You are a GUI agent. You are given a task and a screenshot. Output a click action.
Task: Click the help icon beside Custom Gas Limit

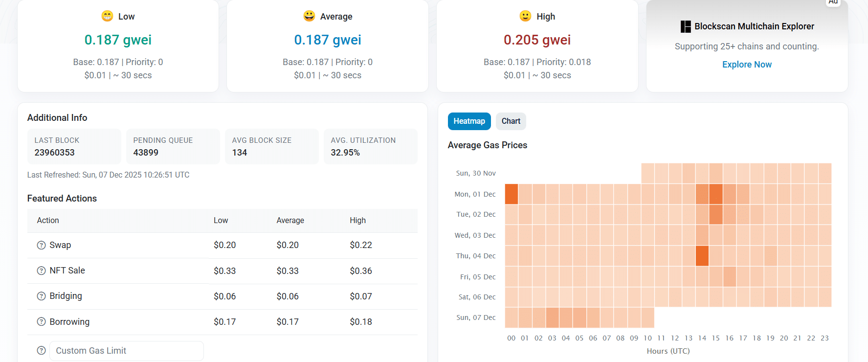coord(41,350)
